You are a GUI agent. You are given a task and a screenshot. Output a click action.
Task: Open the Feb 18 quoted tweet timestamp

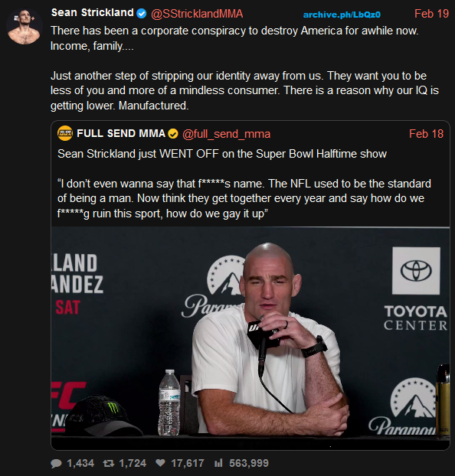pyautogui.click(x=426, y=134)
